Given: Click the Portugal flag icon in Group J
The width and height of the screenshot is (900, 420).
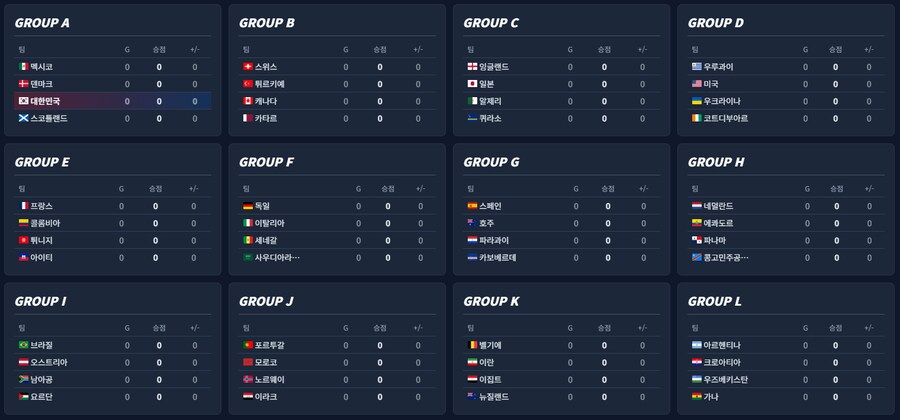Looking at the screenshot, I should click(247, 345).
